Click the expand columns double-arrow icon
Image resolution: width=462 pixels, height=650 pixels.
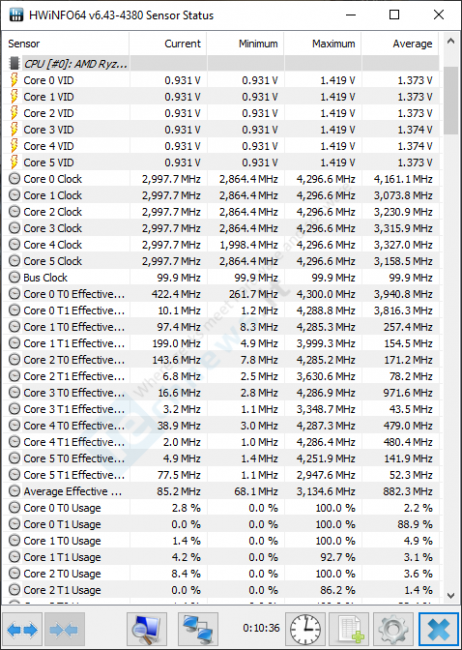click(22, 630)
